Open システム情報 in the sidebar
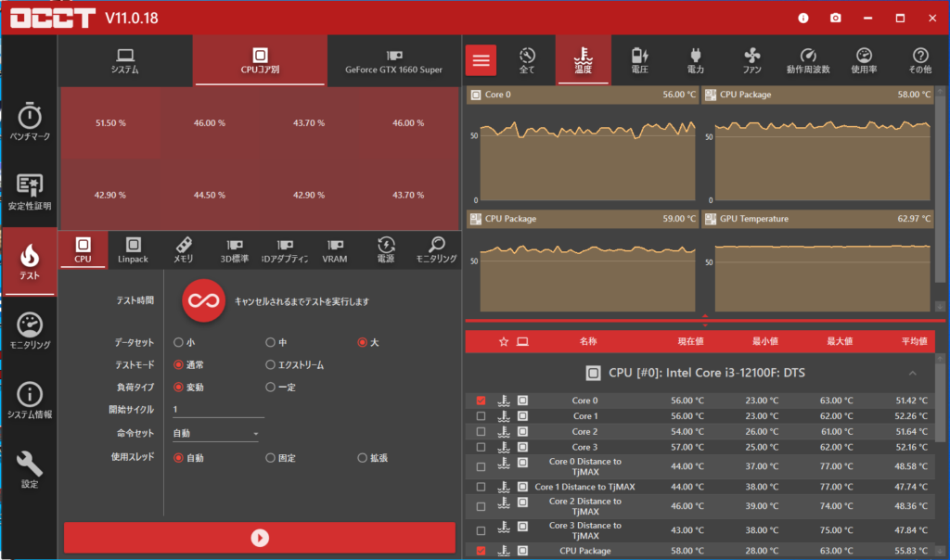The width and height of the screenshot is (950, 560). tap(30, 401)
